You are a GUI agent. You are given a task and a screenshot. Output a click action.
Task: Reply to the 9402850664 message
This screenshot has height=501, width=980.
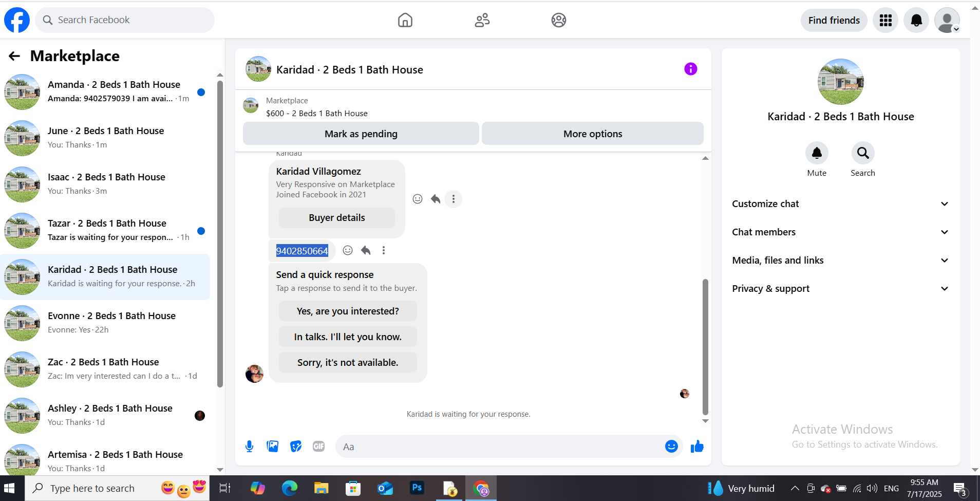pos(366,250)
